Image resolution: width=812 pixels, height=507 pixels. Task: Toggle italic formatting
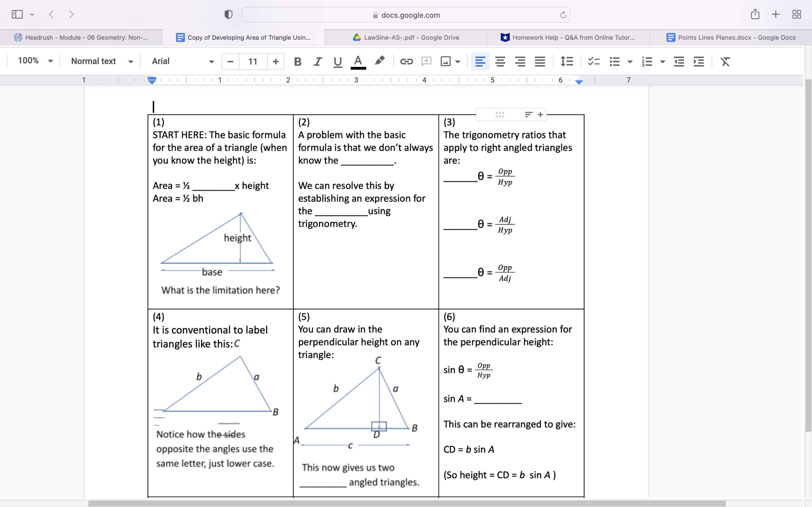pyautogui.click(x=317, y=61)
